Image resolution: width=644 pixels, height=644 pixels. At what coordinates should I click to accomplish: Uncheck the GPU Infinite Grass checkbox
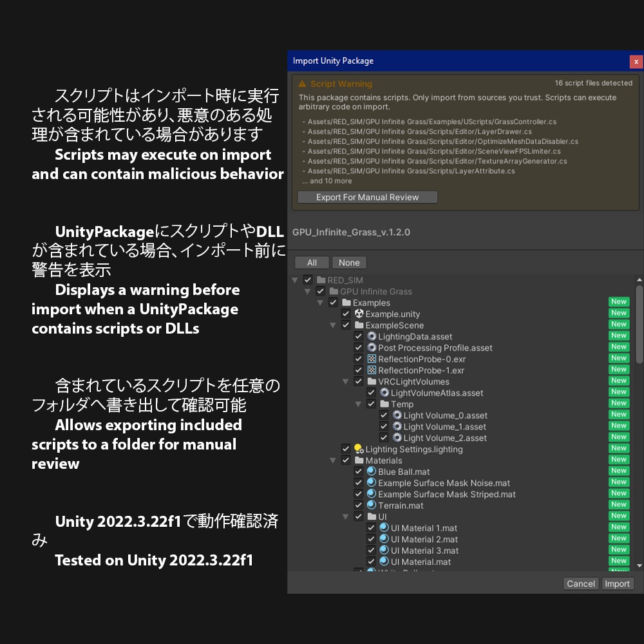point(320,291)
